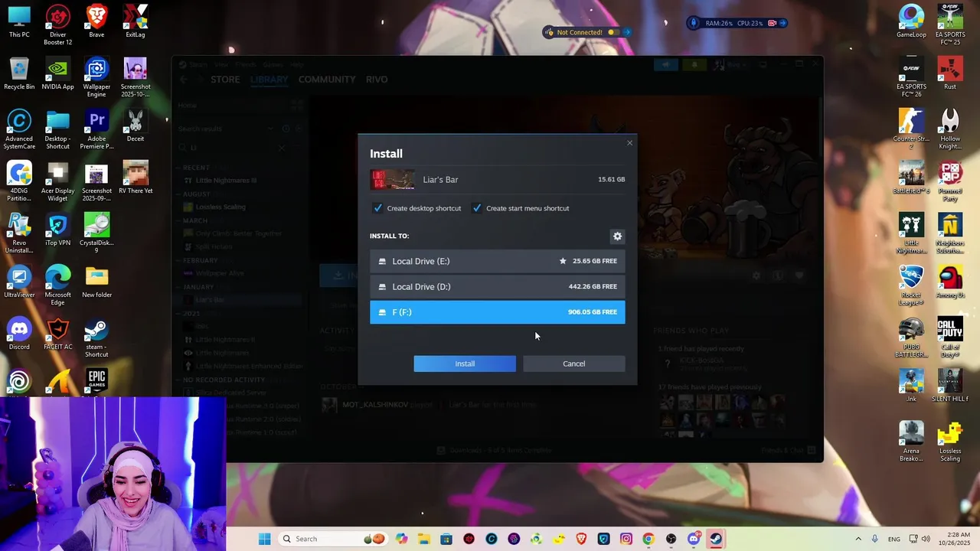The image size is (980, 551).
Task: Click the star icon on Local Drive (E:)
Action: 563,261
